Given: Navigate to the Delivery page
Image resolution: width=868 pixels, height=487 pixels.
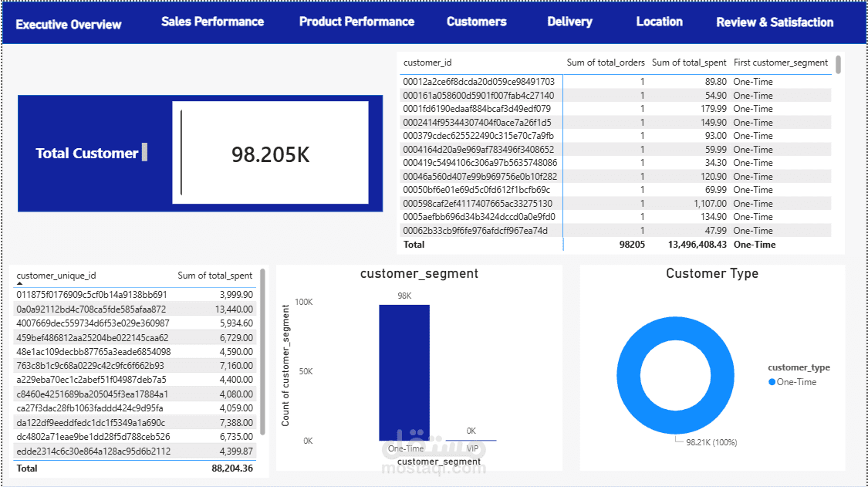Looking at the screenshot, I should pyautogui.click(x=569, y=22).
